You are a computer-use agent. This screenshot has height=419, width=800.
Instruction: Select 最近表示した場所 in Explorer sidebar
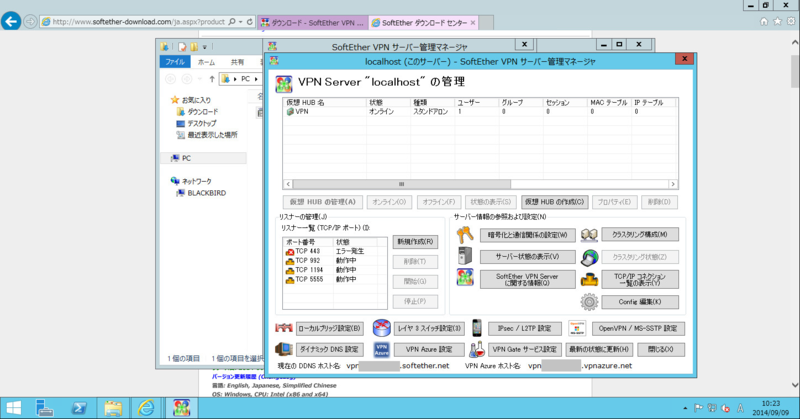pyautogui.click(x=207, y=135)
